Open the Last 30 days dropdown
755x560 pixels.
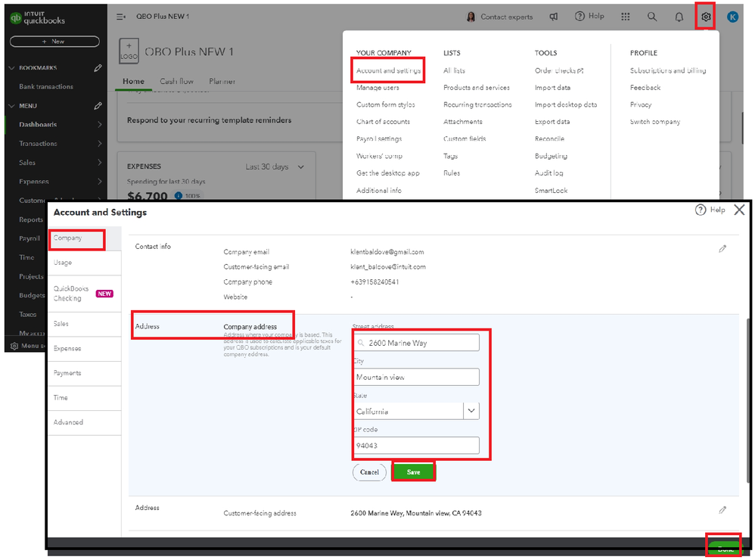click(x=275, y=166)
